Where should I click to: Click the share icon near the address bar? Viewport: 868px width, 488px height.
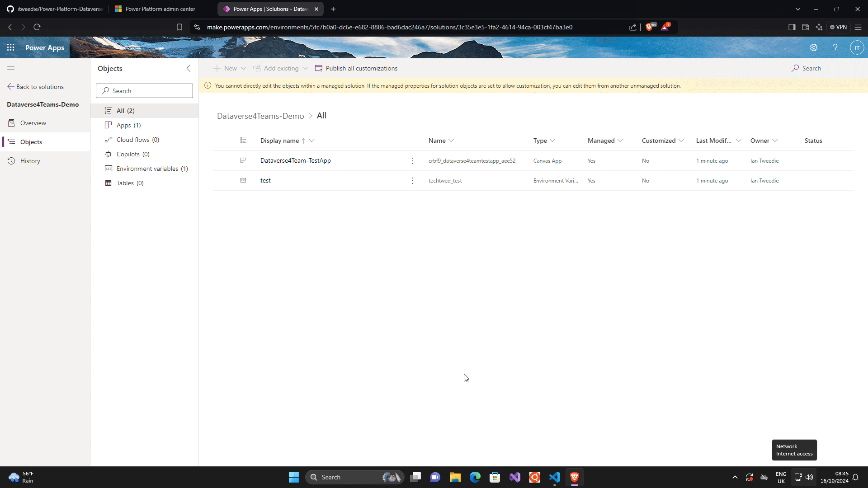(632, 27)
